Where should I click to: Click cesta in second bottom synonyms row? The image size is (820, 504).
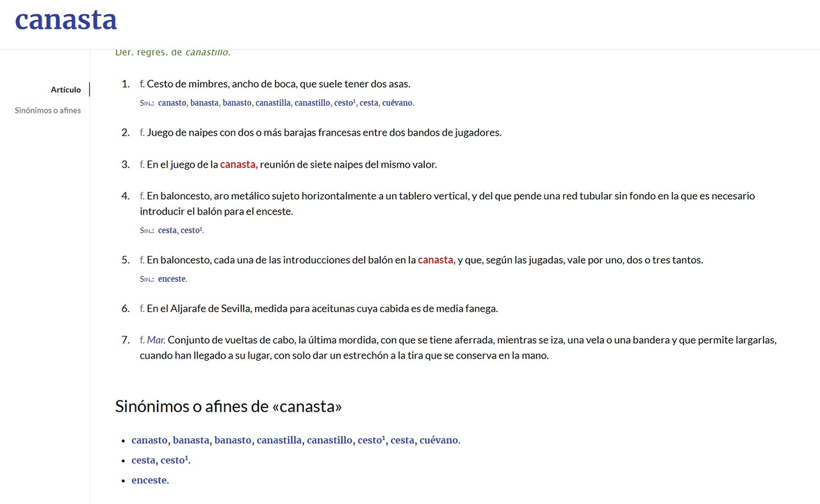coord(143,460)
